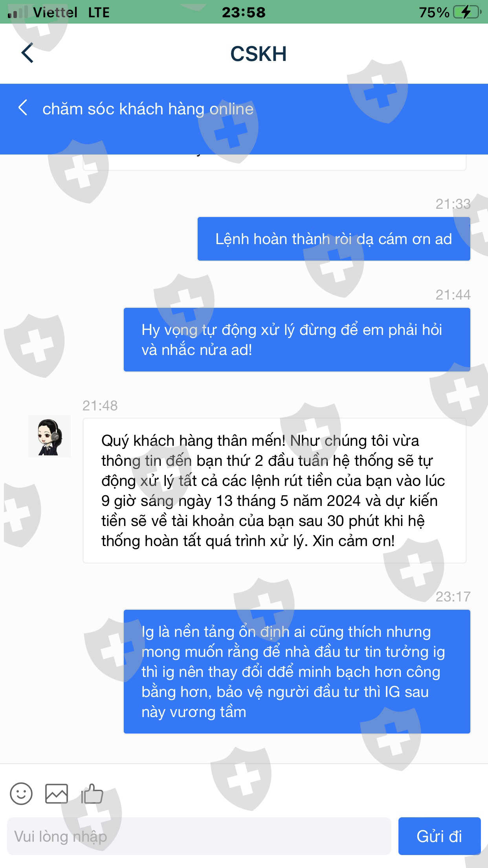Send a thumbs-up like reaction
Screen dimensions: 488x868
[92, 793]
